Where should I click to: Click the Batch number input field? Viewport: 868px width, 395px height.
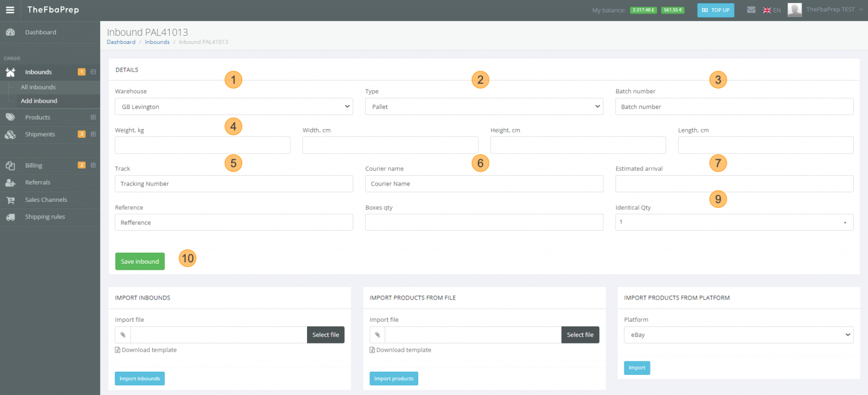[734, 106]
